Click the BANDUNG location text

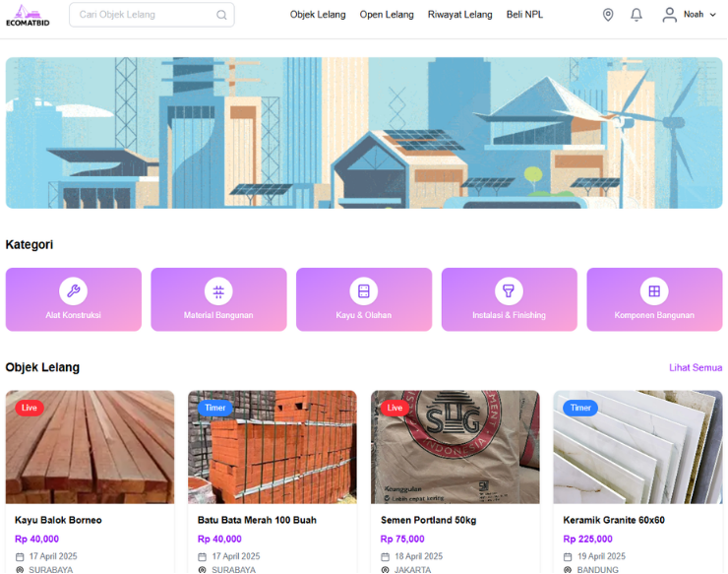tap(597, 570)
